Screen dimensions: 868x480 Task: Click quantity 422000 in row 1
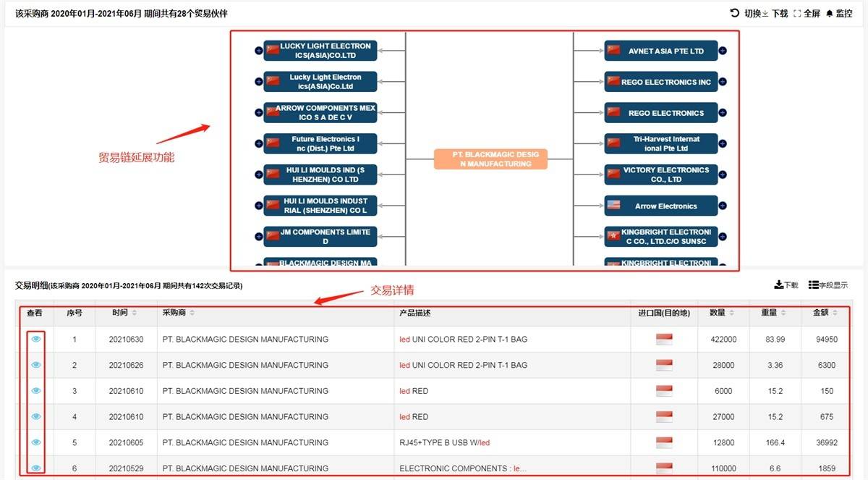pos(723,340)
